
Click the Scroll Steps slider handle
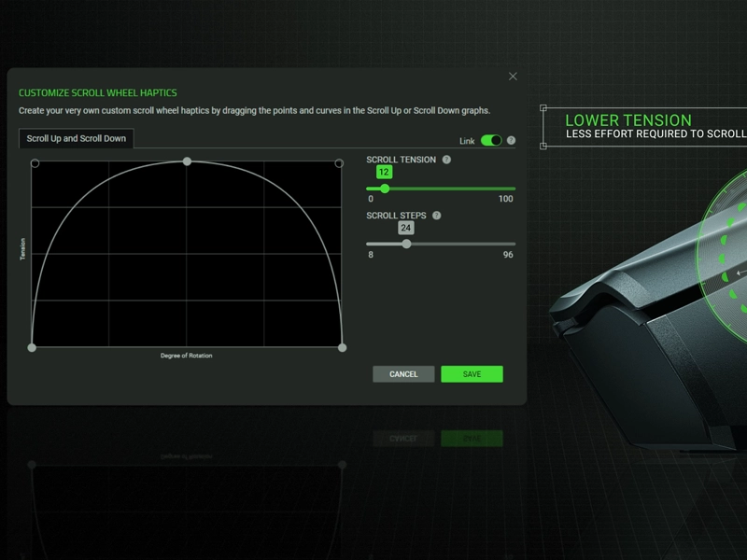click(406, 244)
